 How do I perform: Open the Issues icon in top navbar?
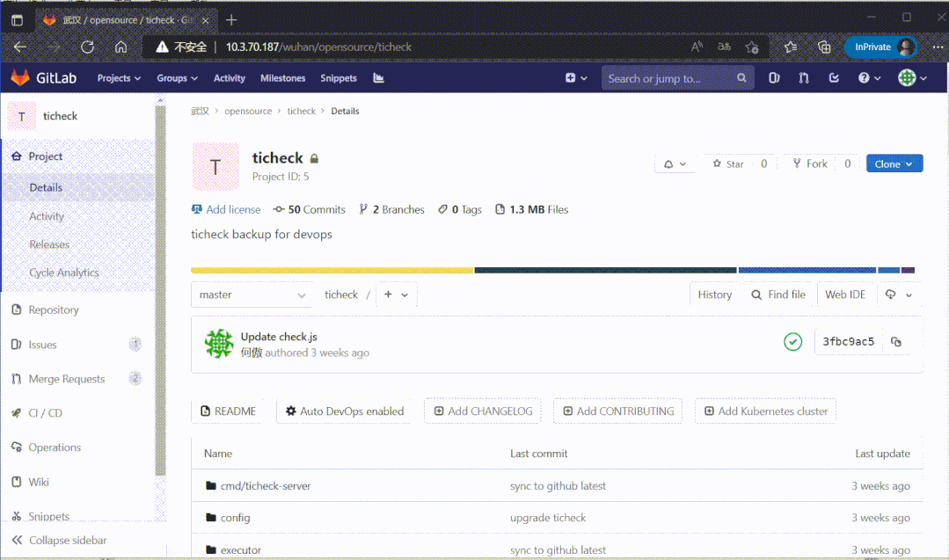[x=774, y=78]
